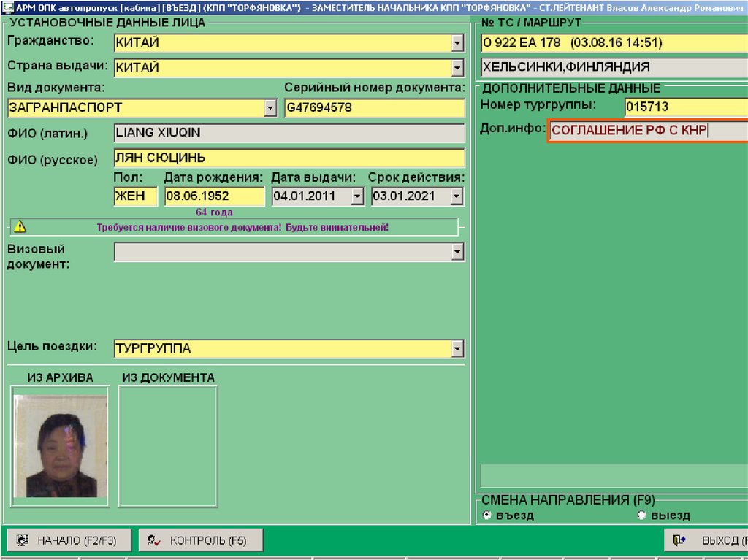748x560 pixels.
Task: Expand the Срок действия date dropdown
Action: click(x=457, y=196)
